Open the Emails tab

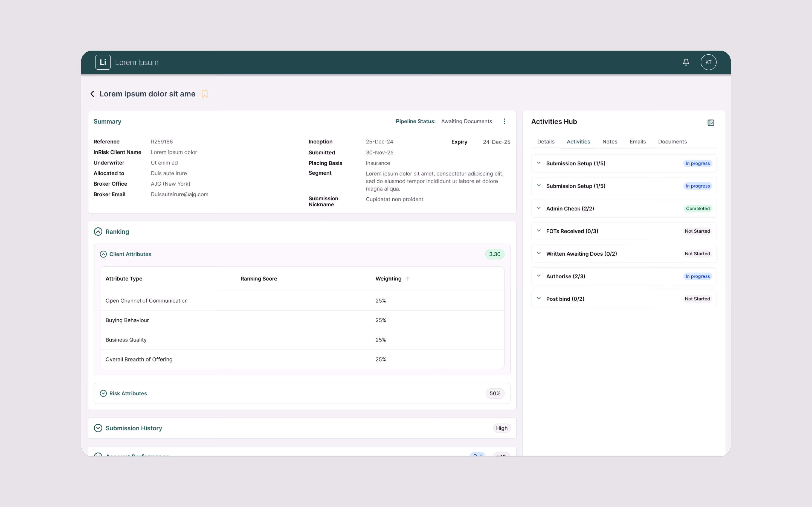(x=638, y=142)
